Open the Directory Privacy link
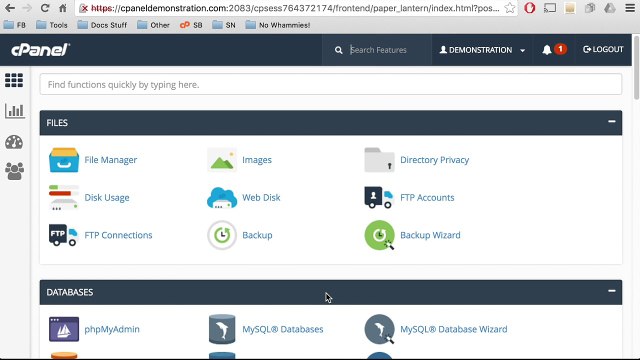Viewport: 640px width, 360px height. point(434,160)
